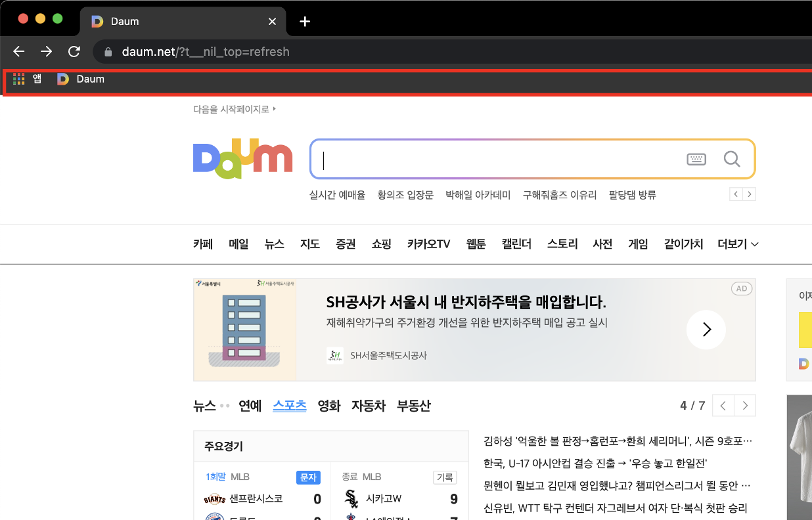The image size is (812, 520).
Task: Select trending term '박해일 아카데미'
Action: coord(478,195)
